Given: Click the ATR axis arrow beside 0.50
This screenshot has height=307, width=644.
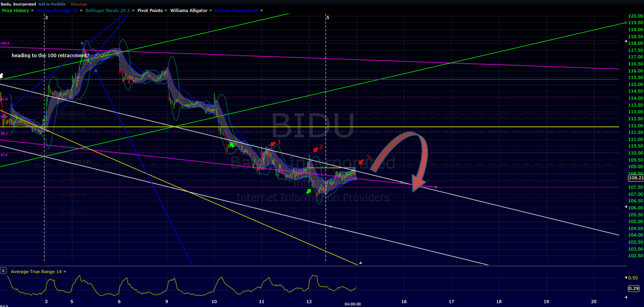Looking at the screenshot, I should point(625,278).
